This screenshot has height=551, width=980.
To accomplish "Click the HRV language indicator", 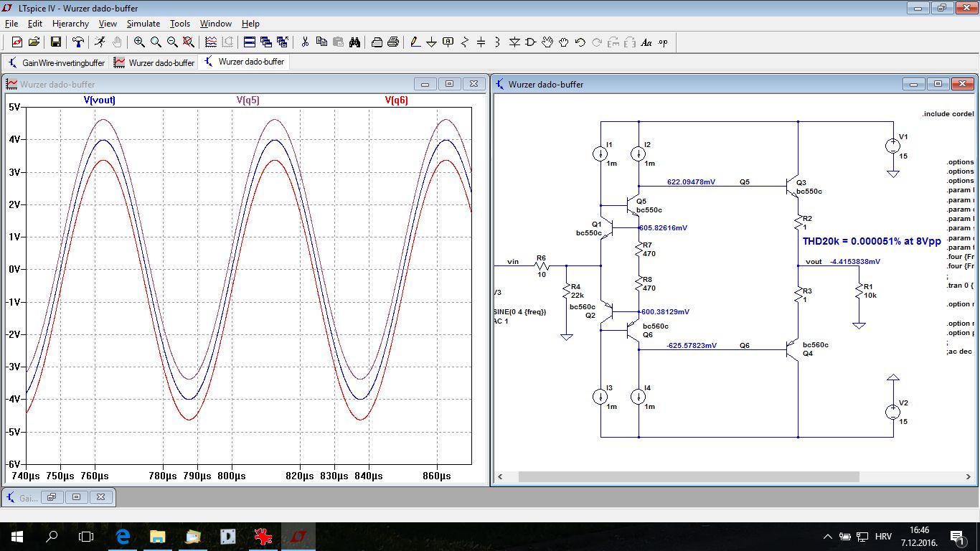I will coord(884,536).
